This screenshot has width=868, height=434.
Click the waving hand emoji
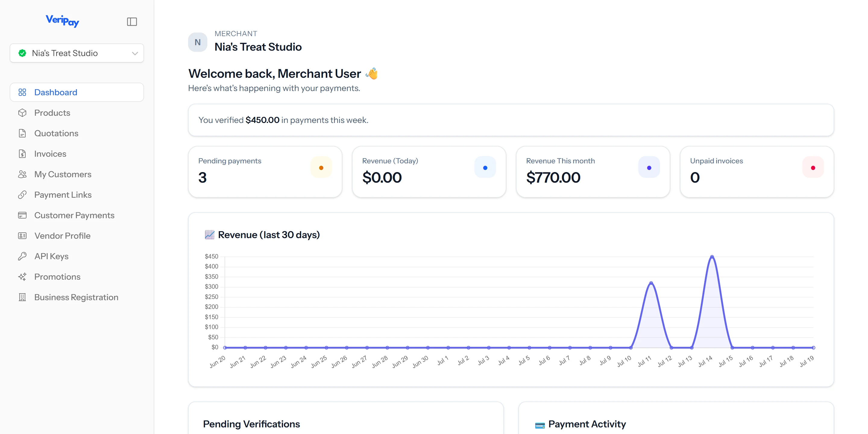pos(372,74)
